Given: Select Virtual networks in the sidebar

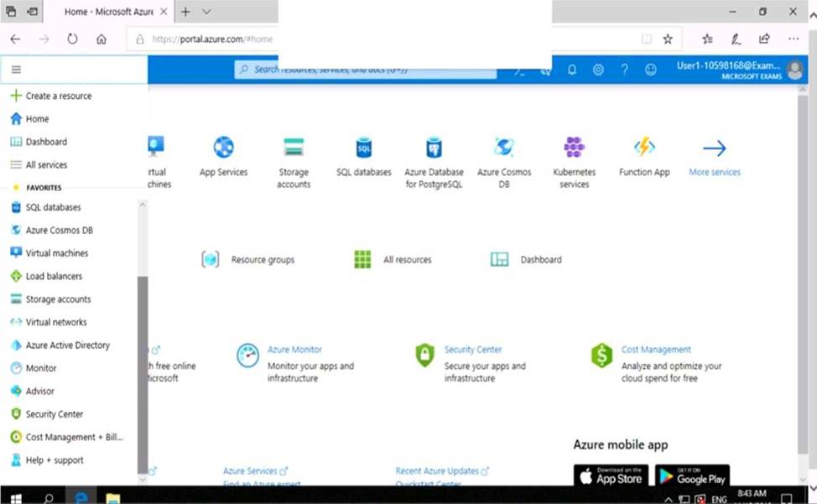Looking at the screenshot, I should pyautogui.click(x=55, y=322).
